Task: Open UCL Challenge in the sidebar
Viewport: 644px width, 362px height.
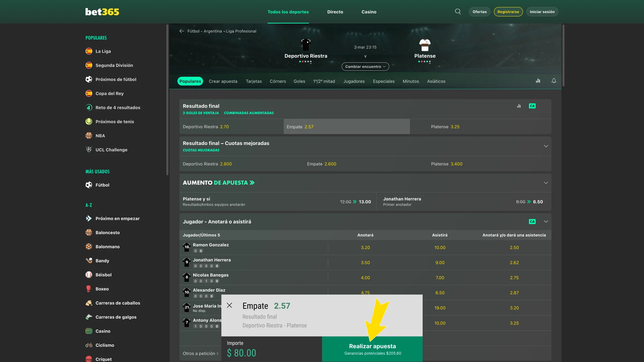Action: click(x=111, y=149)
